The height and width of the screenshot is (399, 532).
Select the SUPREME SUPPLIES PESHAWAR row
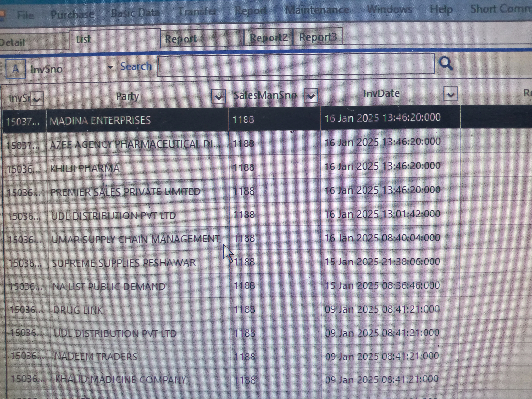124,263
